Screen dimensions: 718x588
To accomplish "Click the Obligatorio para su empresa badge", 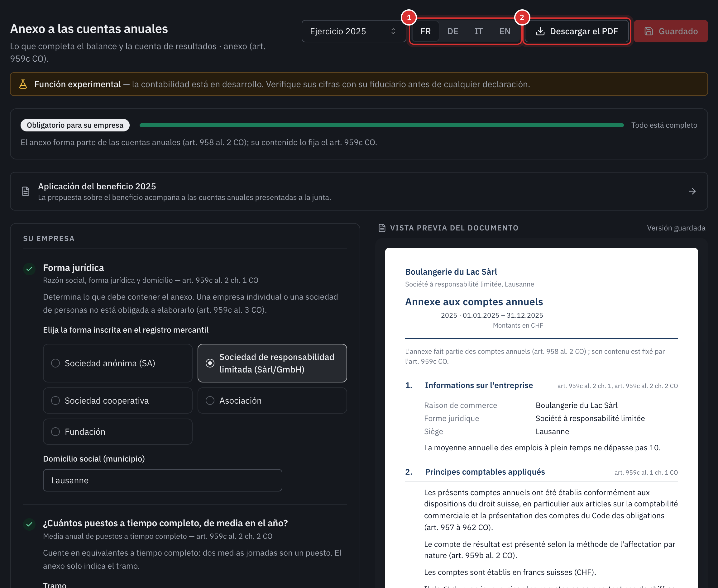I will tap(75, 125).
